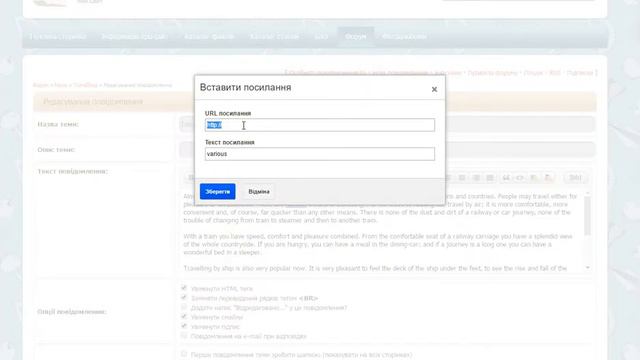The width and height of the screenshot is (640, 360).
Task: Enable first-message-as-header checkbox at bottom
Action: [184, 354]
